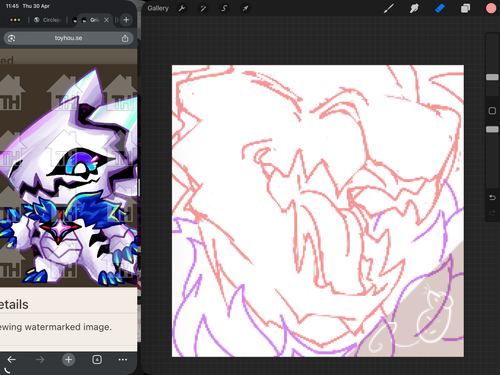
Task: Go back with the browser back arrow
Action: coord(12,360)
